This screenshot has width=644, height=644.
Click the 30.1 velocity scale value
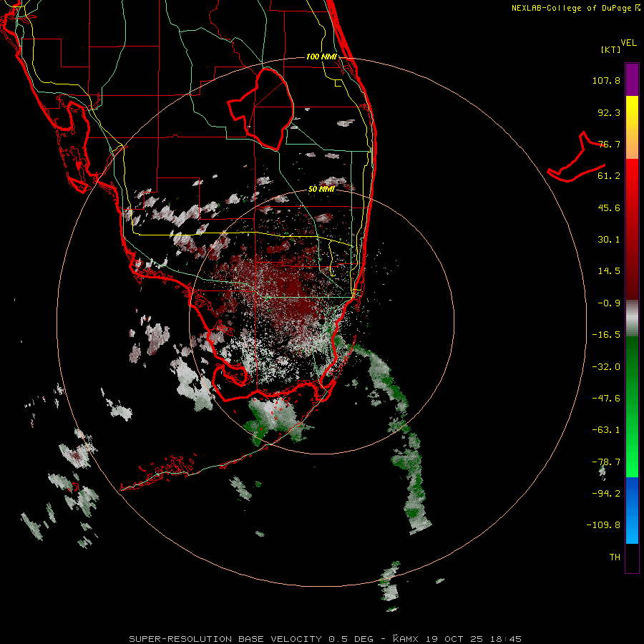tap(609, 240)
